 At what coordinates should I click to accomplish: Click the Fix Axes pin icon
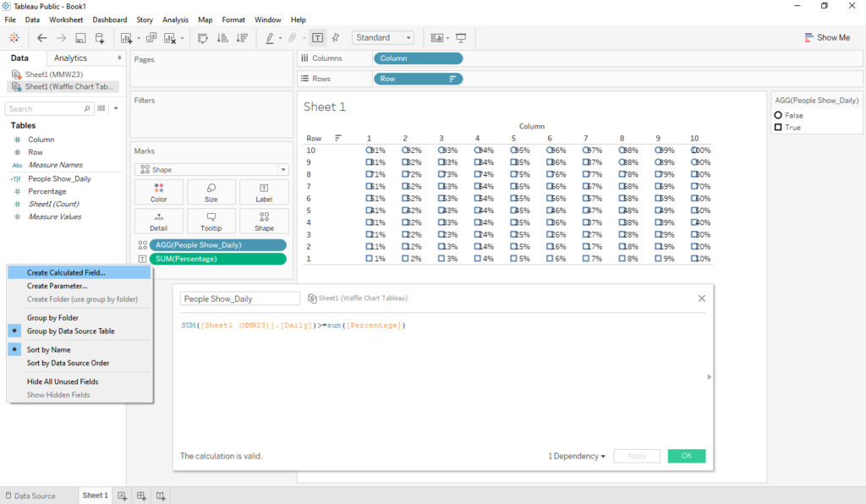coord(336,37)
